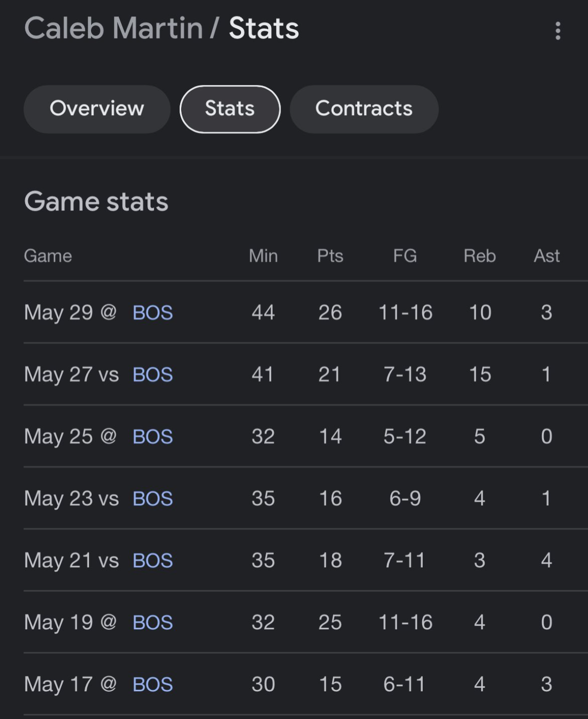The height and width of the screenshot is (719, 588).
Task: Click BOS link in May 17 row
Action: [153, 684]
